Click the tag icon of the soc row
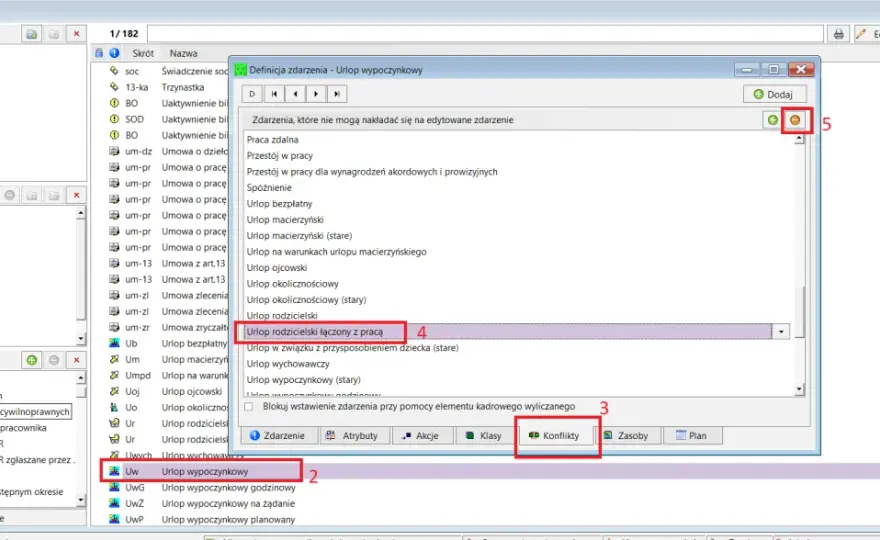Viewport: 880px width, 540px height. [x=114, y=71]
